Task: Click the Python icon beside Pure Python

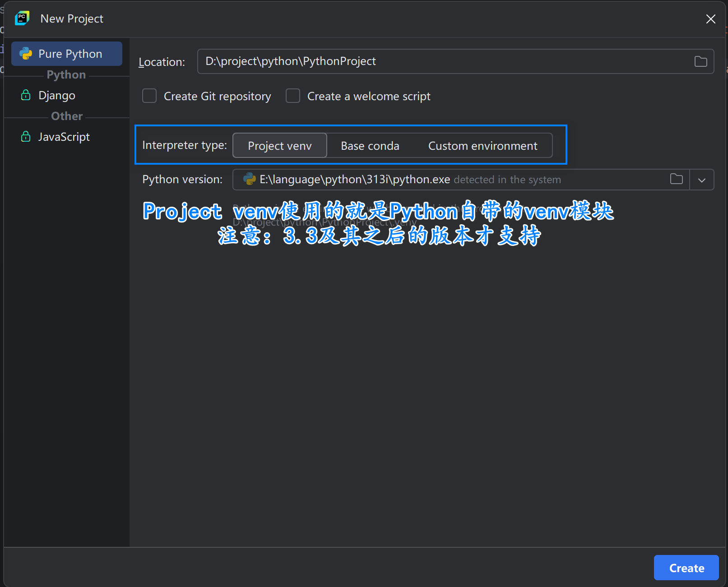Action: [26, 54]
